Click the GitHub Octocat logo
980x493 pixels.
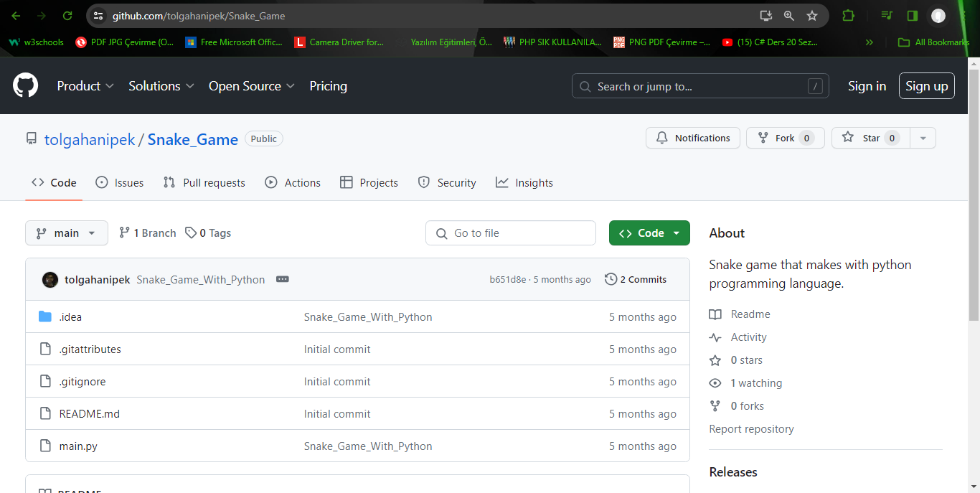(x=25, y=86)
